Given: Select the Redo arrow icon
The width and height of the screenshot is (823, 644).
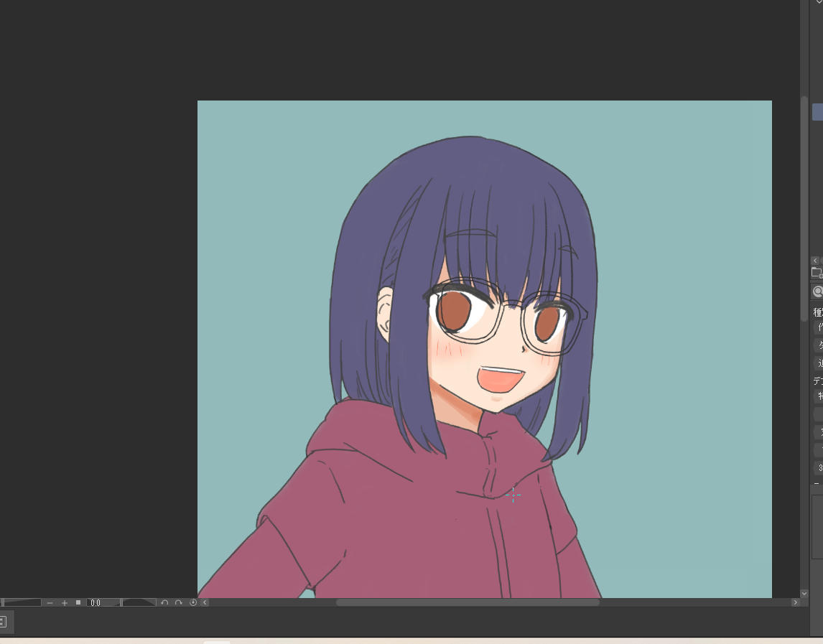Looking at the screenshot, I should 179,603.
